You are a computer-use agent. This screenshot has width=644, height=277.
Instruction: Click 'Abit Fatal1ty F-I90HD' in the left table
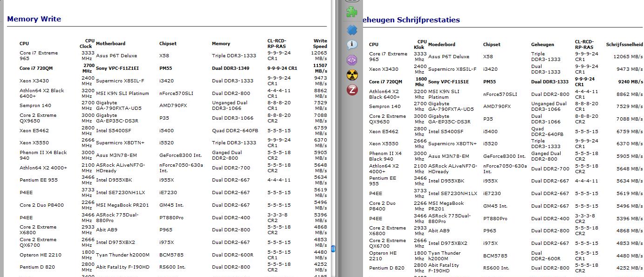[123, 267]
